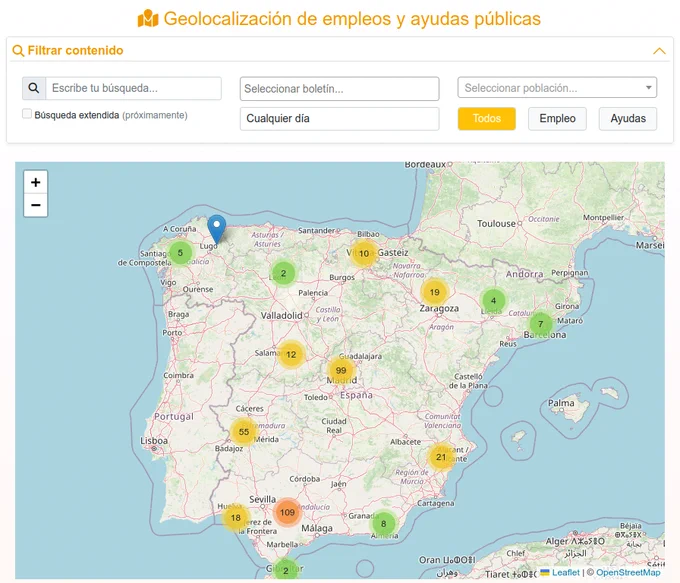Click the Cáceres label on map
680x583 pixels.
[249, 409]
